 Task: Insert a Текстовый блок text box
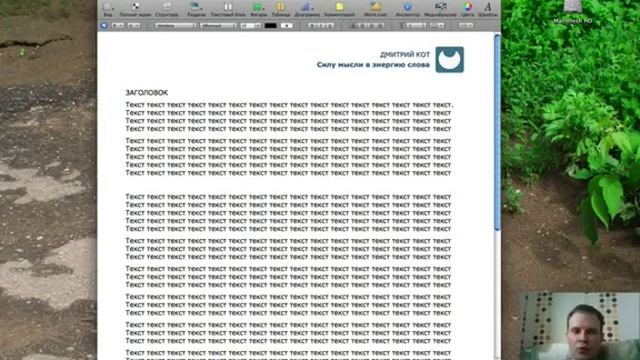tap(228, 9)
